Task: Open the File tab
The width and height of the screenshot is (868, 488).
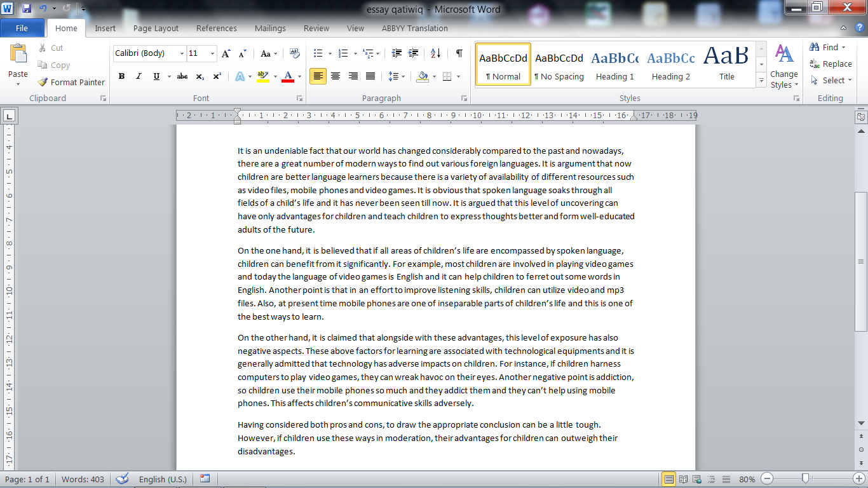Action: [22, 28]
